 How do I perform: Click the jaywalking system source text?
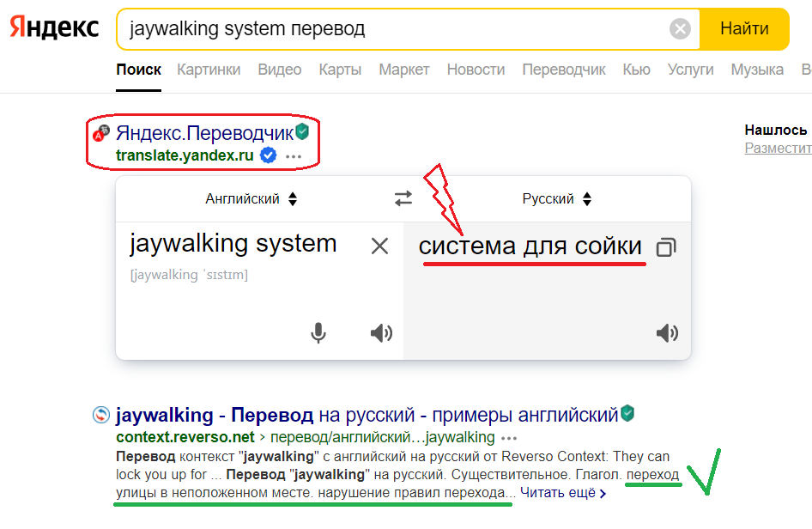pos(233,243)
